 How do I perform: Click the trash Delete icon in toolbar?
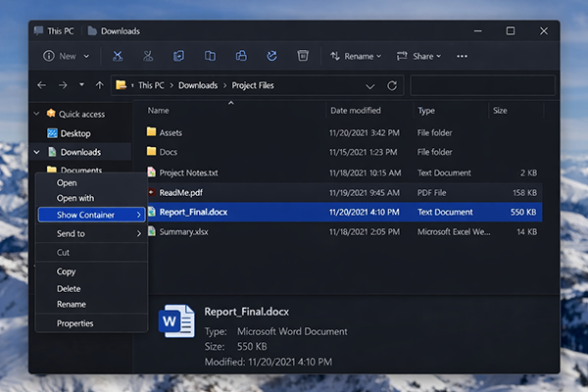point(304,56)
